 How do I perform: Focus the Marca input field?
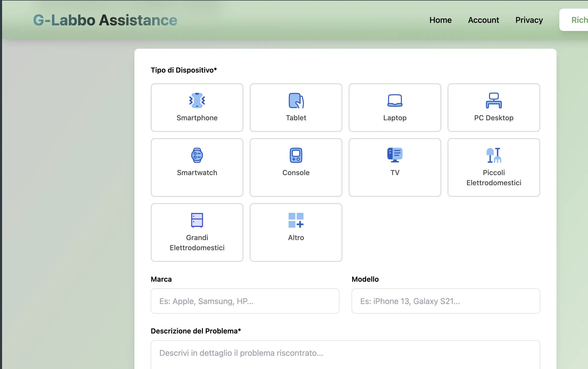(245, 301)
